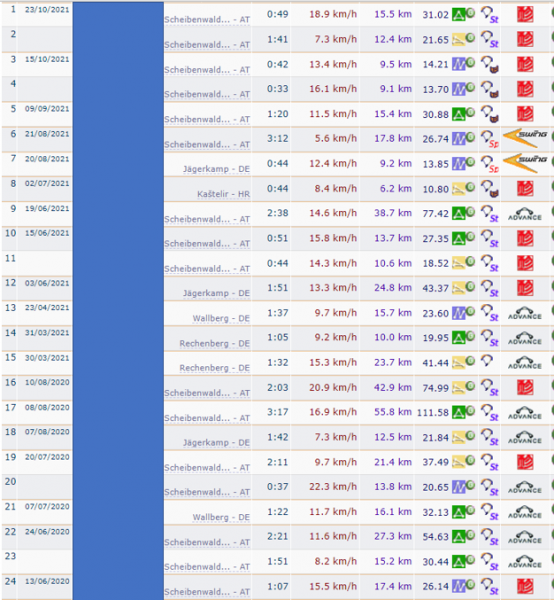Open the Rechenberg - DE link in row 14
The height and width of the screenshot is (600, 554).
click(x=215, y=343)
